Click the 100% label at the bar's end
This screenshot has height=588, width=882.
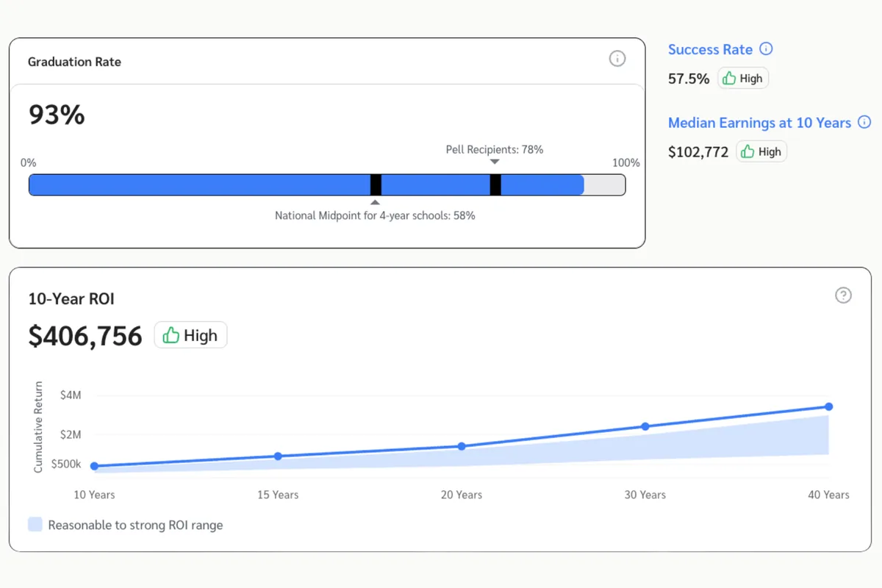coord(626,162)
